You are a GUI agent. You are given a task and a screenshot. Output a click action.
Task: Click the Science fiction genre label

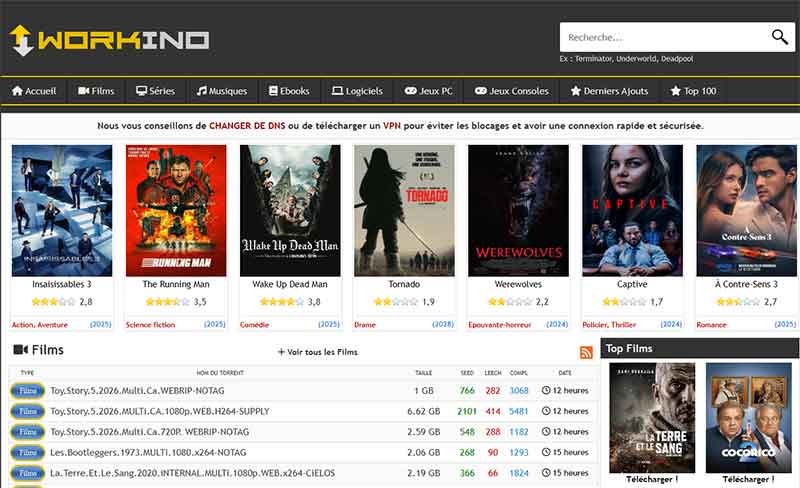[x=151, y=325]
